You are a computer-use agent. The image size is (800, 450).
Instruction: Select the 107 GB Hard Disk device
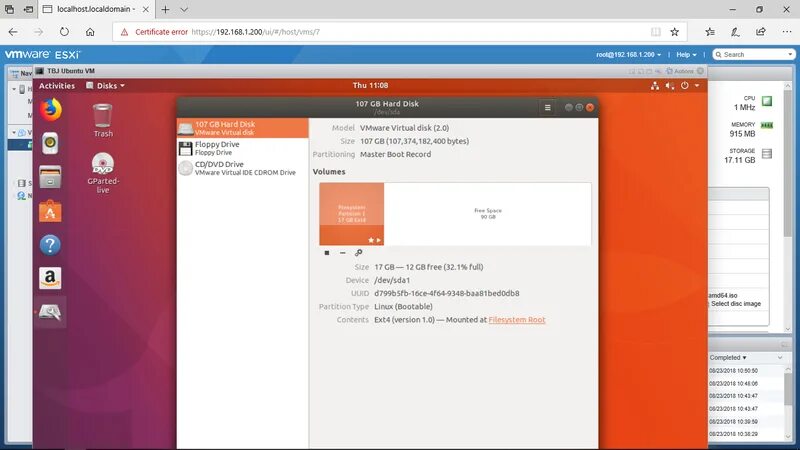click(x=243, y=128)
